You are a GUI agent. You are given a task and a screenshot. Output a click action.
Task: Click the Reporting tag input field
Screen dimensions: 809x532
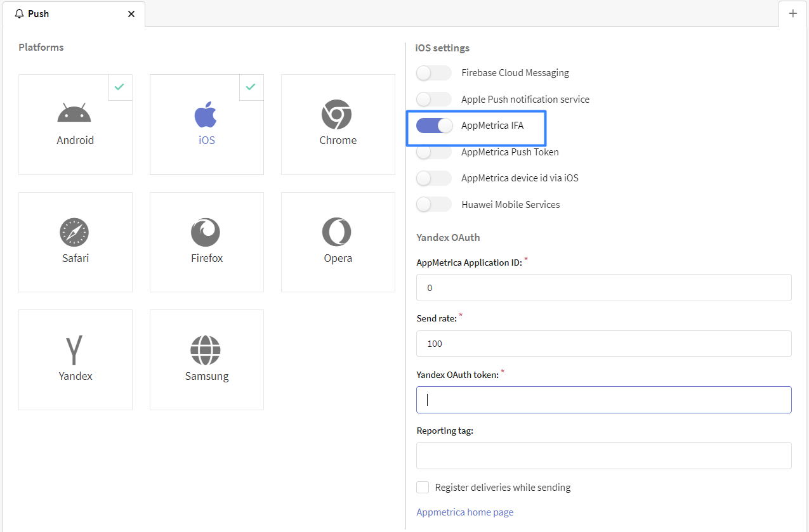pyautogui.click(x=604, y=455)
